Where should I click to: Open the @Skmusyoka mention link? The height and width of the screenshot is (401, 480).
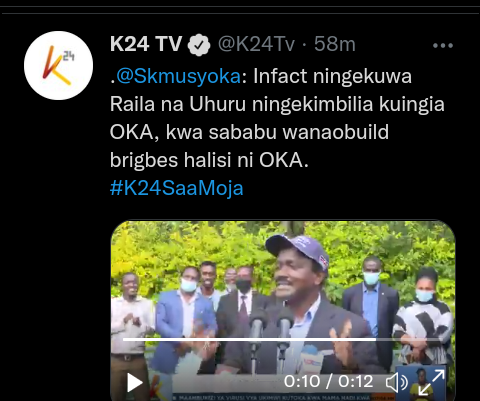[178, 76]
